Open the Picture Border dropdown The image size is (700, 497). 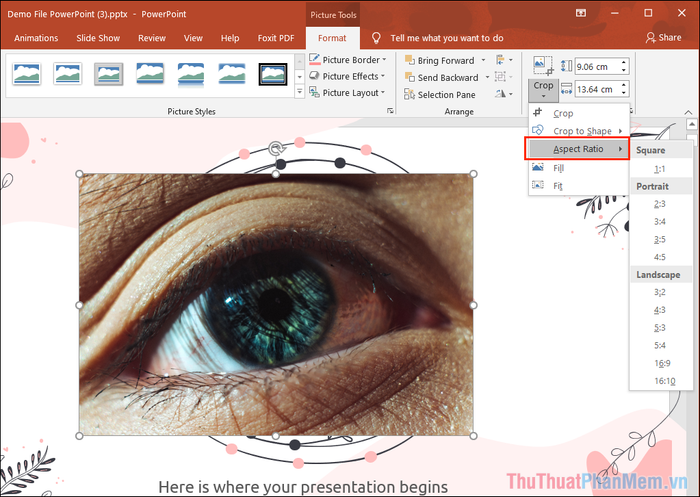click(x=348, y=60)
